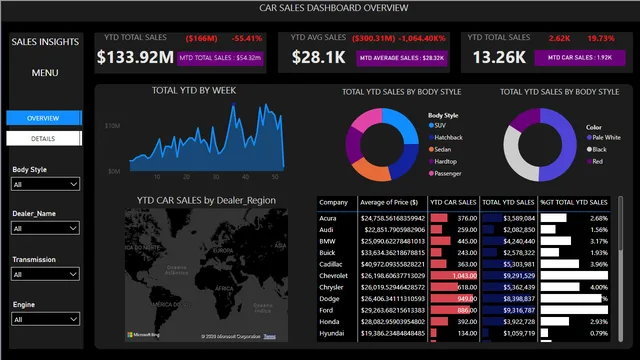
Task: Click the SUV legend marker
Action: point(431,125)
